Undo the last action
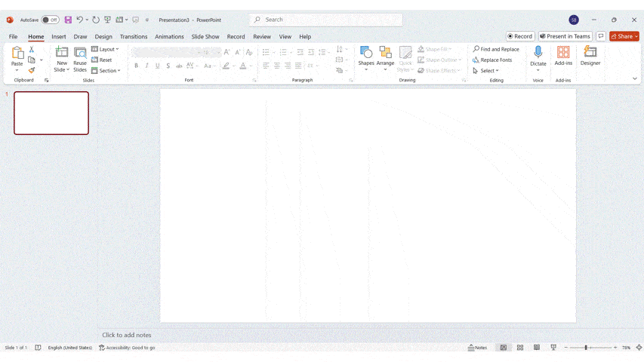This screenshot has height=362, width=644. pos(80,20)
